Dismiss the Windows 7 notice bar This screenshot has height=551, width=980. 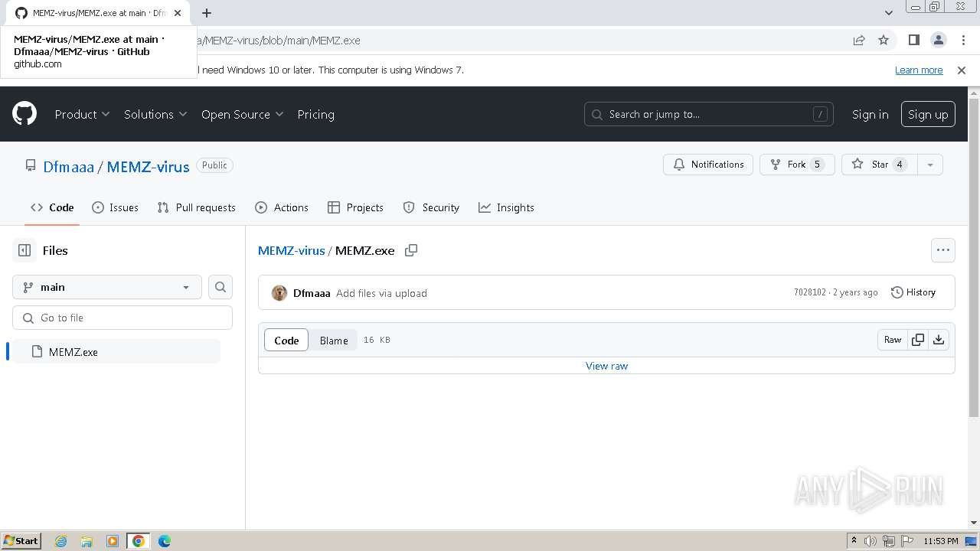962,70
